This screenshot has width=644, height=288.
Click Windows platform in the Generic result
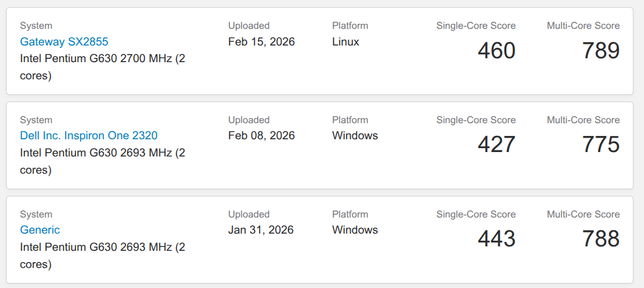pyautogui.click(x=355, y=230)
